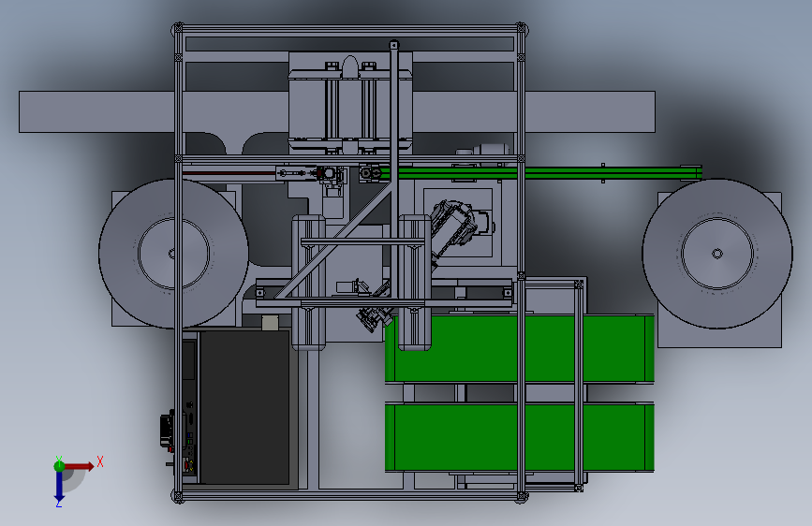Click the green Y origin sphere of triad
The width and height of the screenshot is (812, 526).
point(59,466)
